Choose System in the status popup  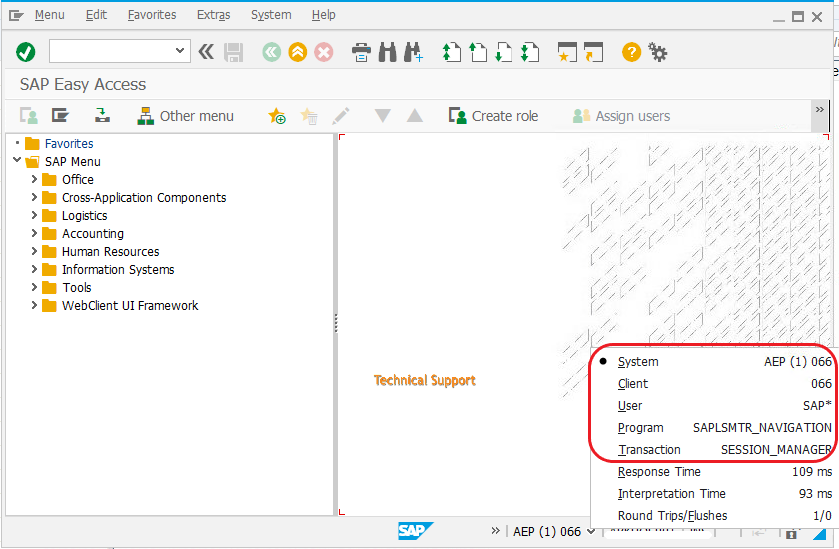click(x=714, y=362)
